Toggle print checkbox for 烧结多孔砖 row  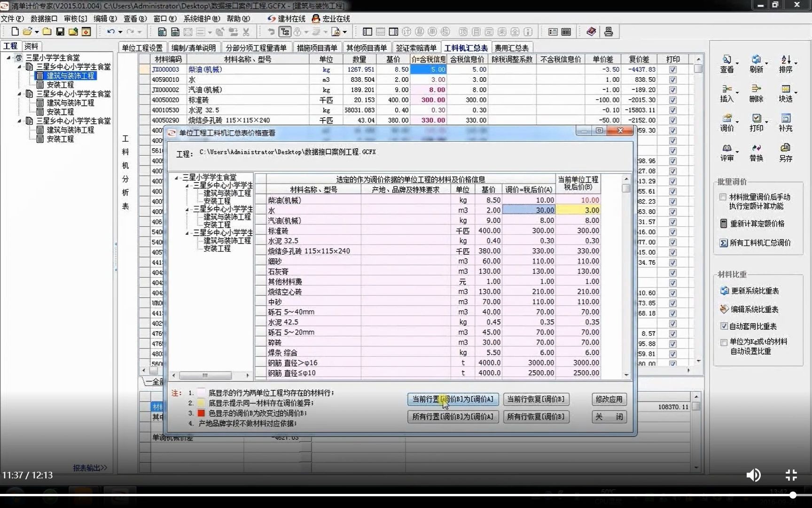pos(673,120)
